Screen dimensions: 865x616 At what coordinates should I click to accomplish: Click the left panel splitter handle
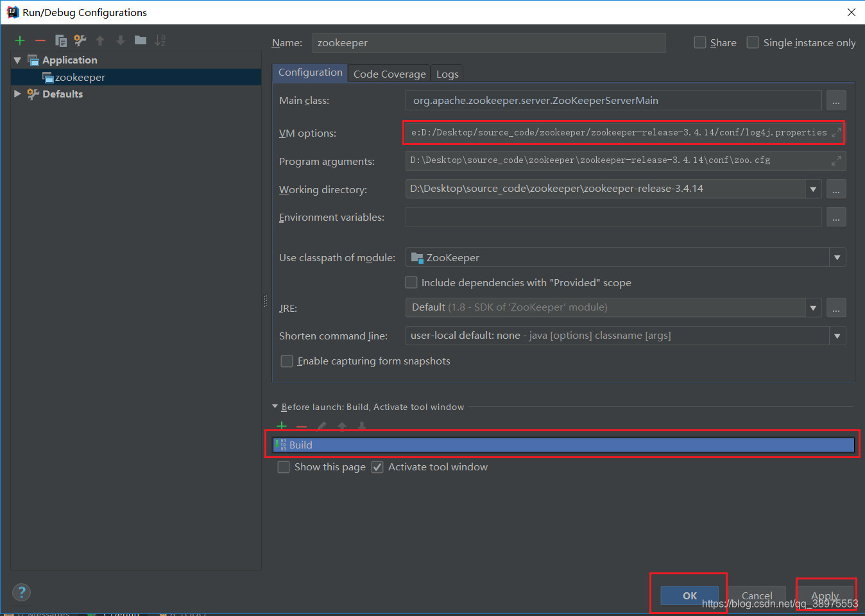click(x=265, y=301)
